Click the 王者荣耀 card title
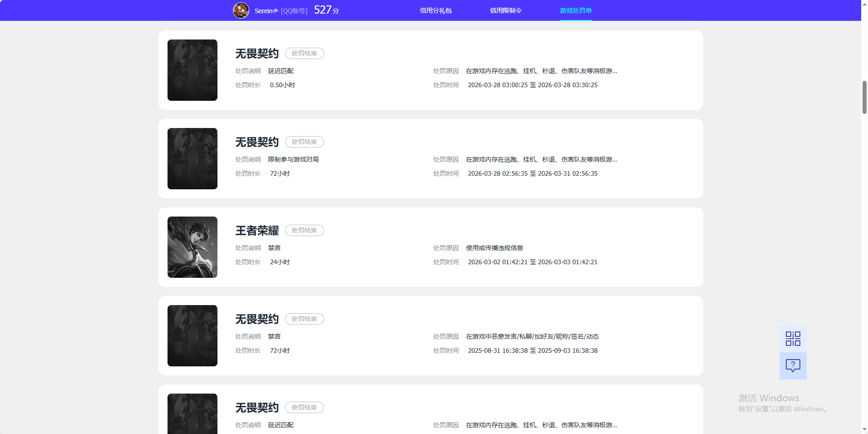The image size is (868, 434). [257, 231]
